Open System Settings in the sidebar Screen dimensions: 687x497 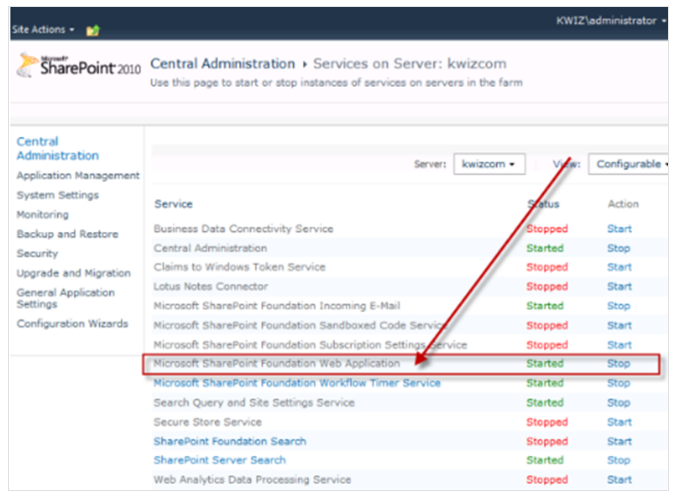[x=58, y=195]
